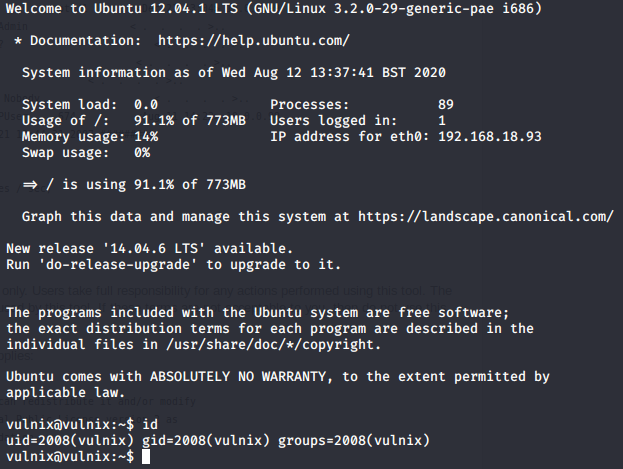
Task: Click the System load value 0.0
Action: (146, 105)
